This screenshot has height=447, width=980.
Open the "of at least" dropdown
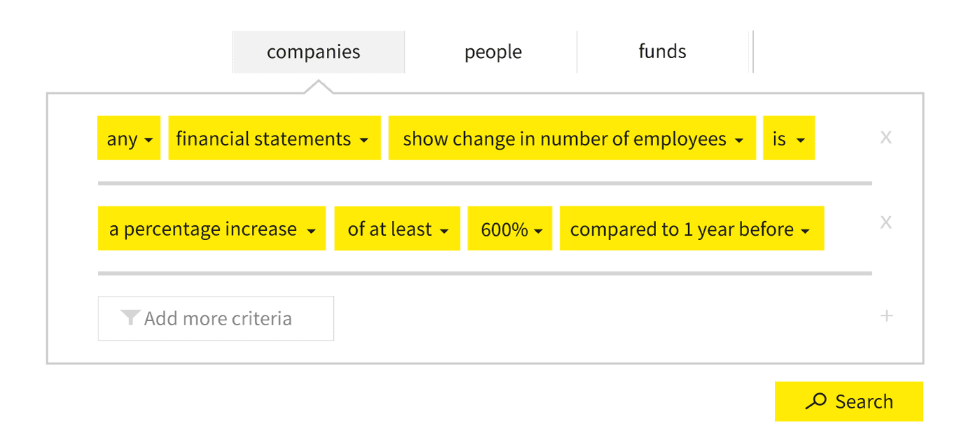[397, 228]
